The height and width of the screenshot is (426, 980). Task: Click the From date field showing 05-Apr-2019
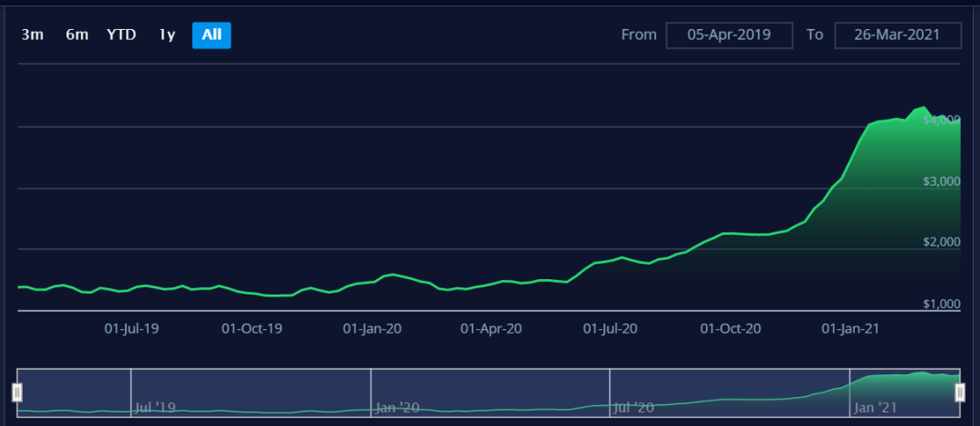pyautogui.click(x=730, y=35)
